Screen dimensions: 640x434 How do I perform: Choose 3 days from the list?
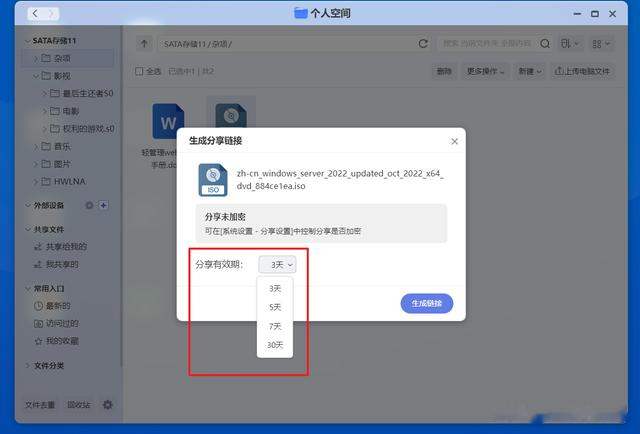275,288
